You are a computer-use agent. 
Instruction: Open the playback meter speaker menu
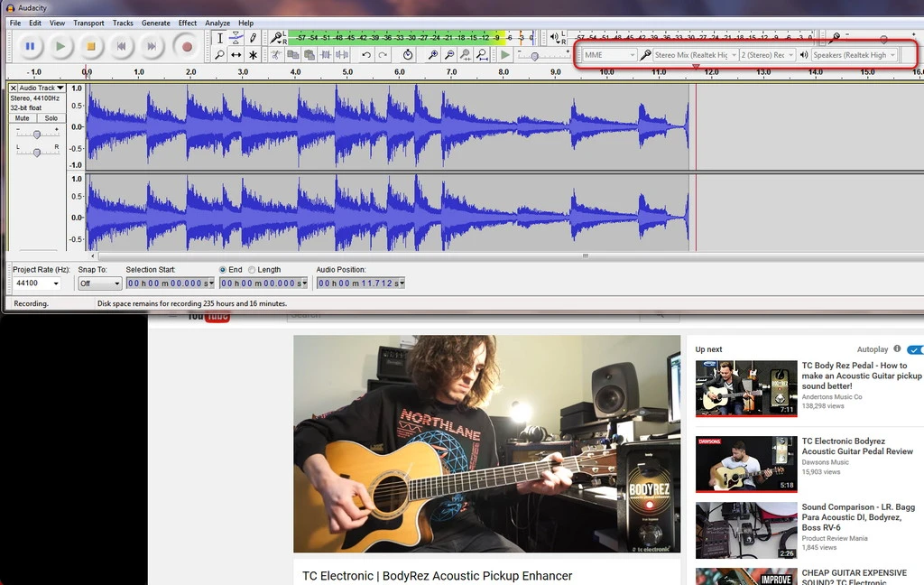coord(555,38)
